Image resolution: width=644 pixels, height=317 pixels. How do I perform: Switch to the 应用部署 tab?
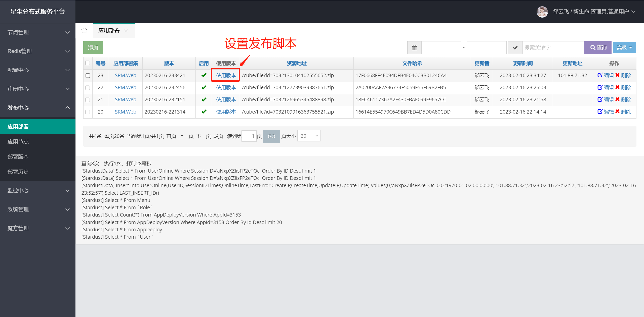(109, 30)
